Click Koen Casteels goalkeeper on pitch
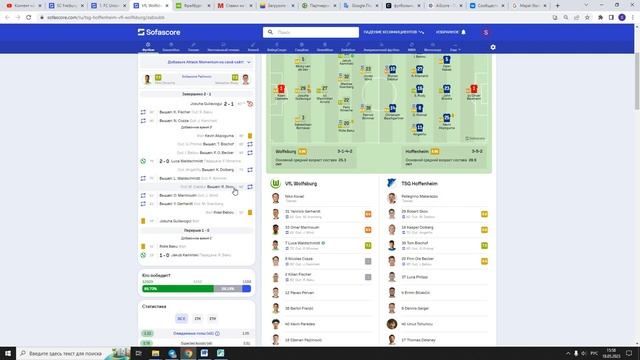 click(281, 92)
